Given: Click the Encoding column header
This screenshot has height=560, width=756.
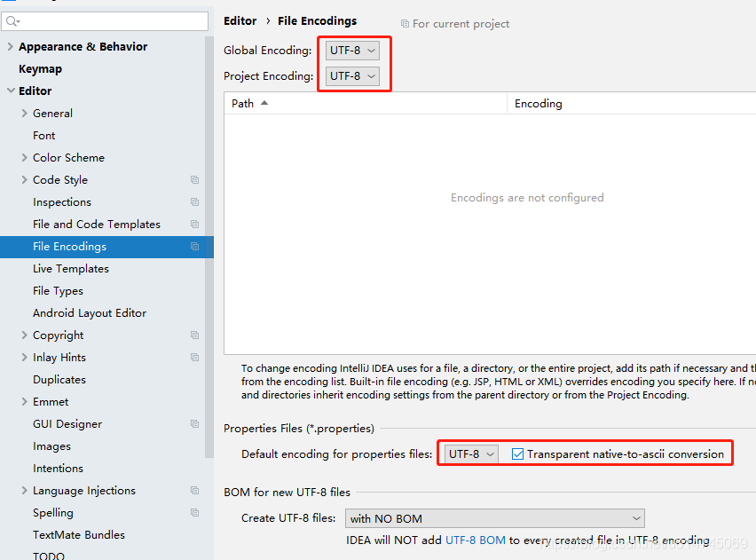Looking at the screenshot, I should coord(632,103).
